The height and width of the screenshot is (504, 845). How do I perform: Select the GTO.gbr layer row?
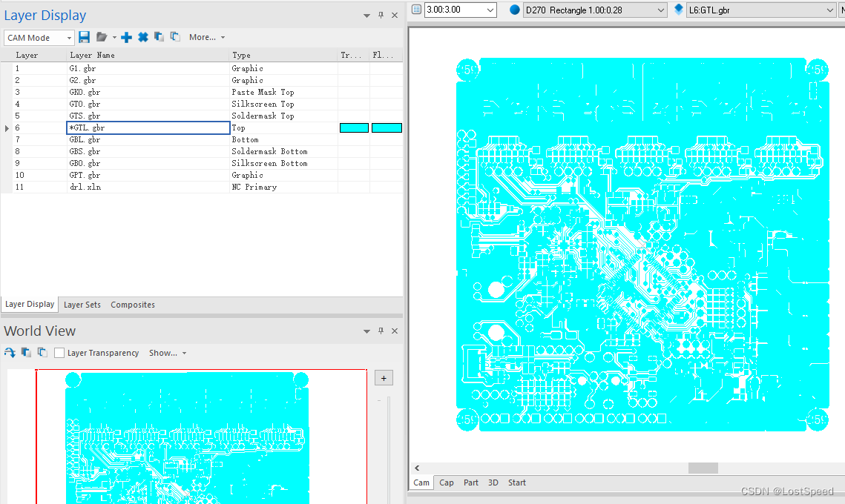pos(202,104)
